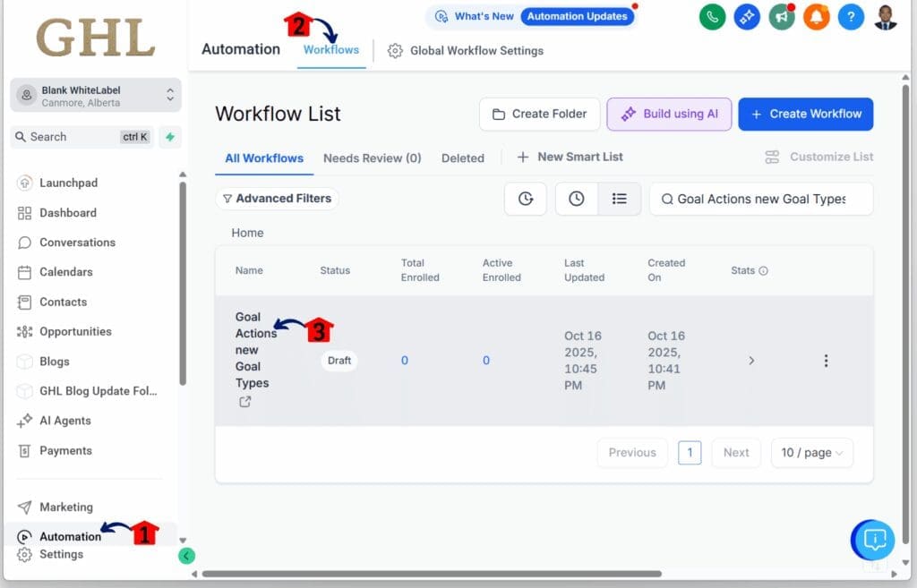Open workflow in new tab icon

click(244, 403)
